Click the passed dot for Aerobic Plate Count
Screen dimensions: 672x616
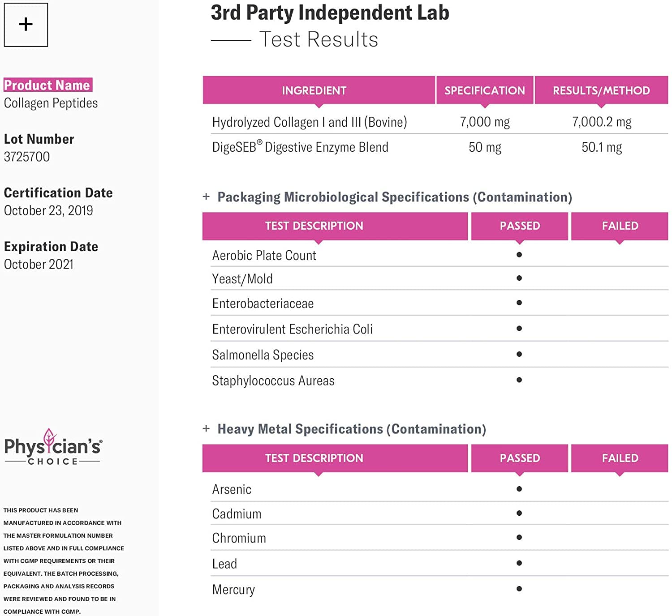(519, 255)
